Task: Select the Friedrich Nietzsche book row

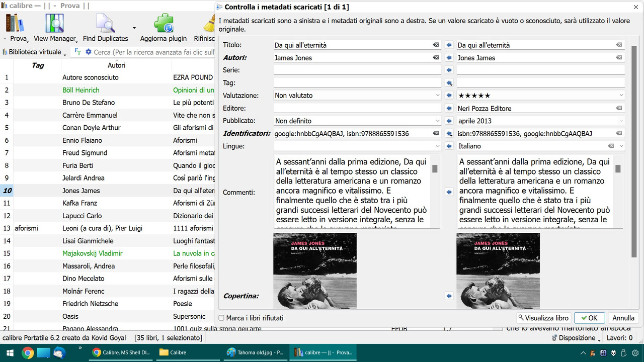Action: click(108, 304)
